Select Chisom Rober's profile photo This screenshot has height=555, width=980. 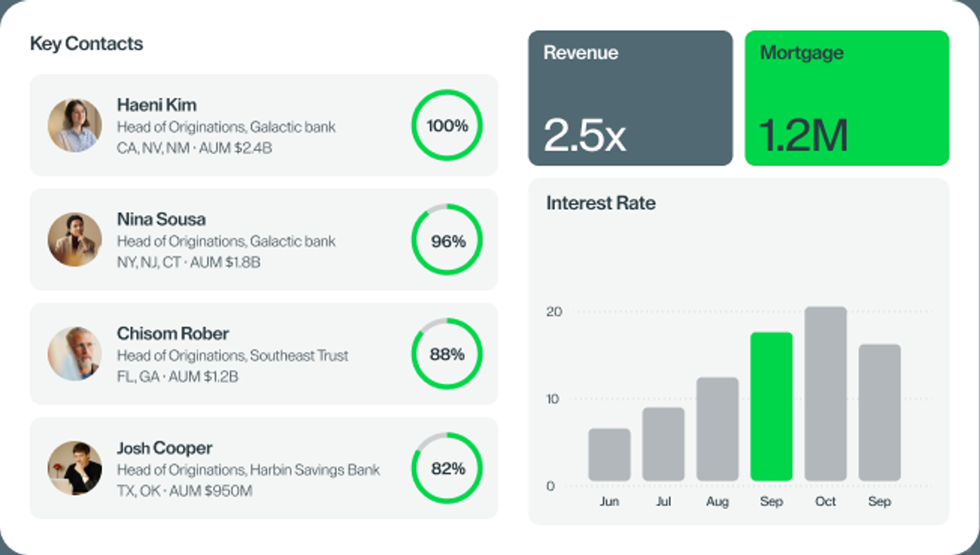pos(74,353)
